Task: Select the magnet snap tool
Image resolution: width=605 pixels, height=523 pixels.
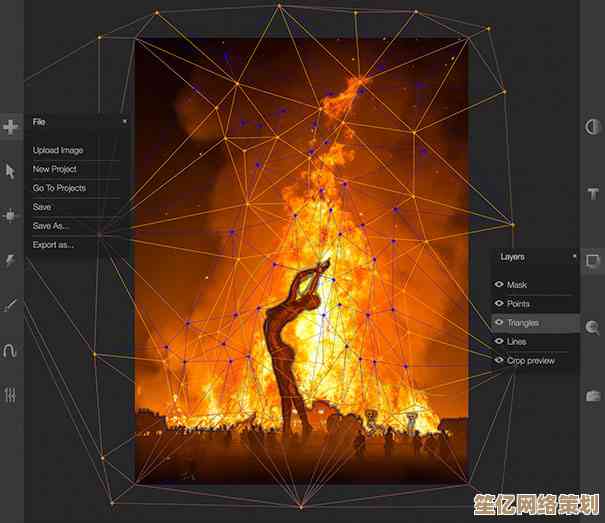Action: [11, 350]
